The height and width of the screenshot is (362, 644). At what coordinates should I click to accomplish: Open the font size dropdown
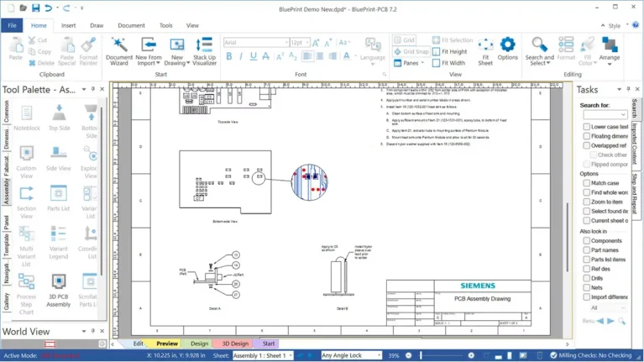tap(306, 42)
